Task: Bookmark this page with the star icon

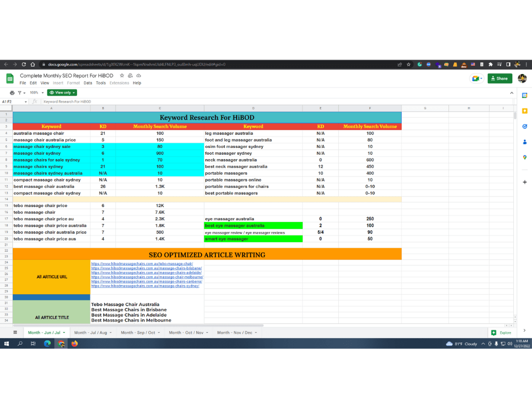Action: (x=409, y=64)
